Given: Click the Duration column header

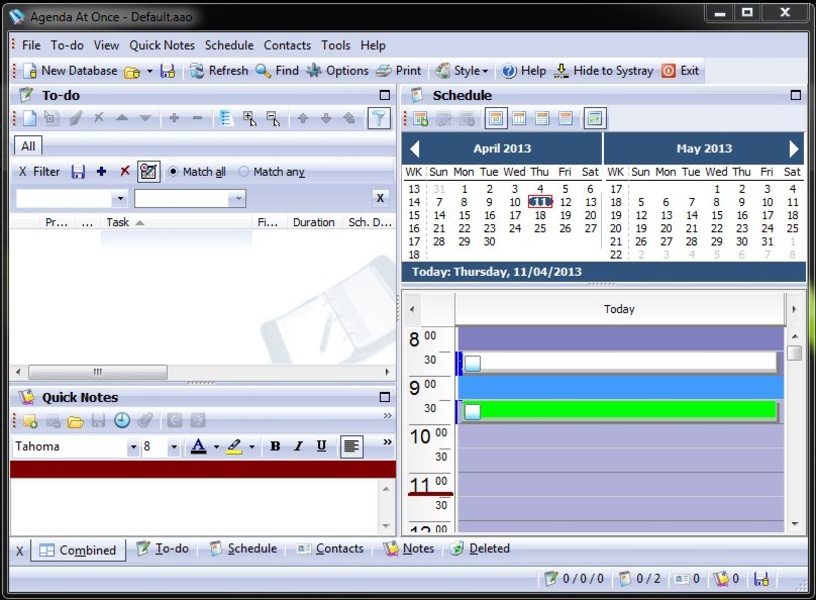Looking at the screenshot, I should 313,222.
